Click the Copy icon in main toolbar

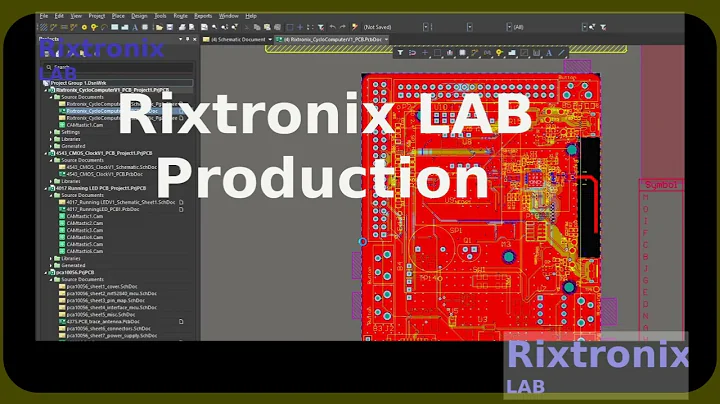pyautogui.click(x=257, y=27)
